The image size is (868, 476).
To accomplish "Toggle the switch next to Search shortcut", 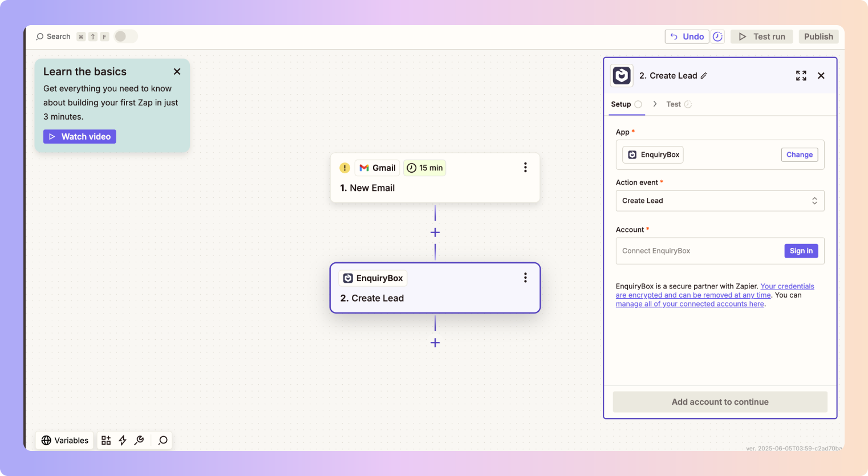I will (x=125, y=36).
